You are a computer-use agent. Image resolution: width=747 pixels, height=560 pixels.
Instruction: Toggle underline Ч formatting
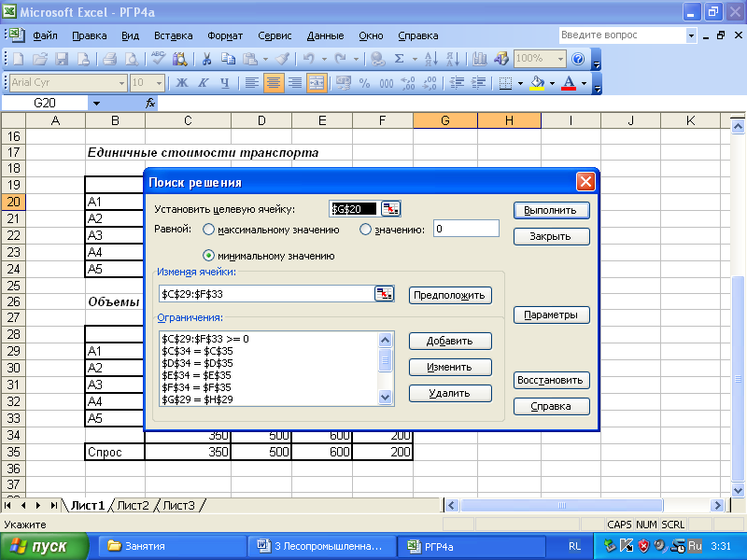pos(225,83)
